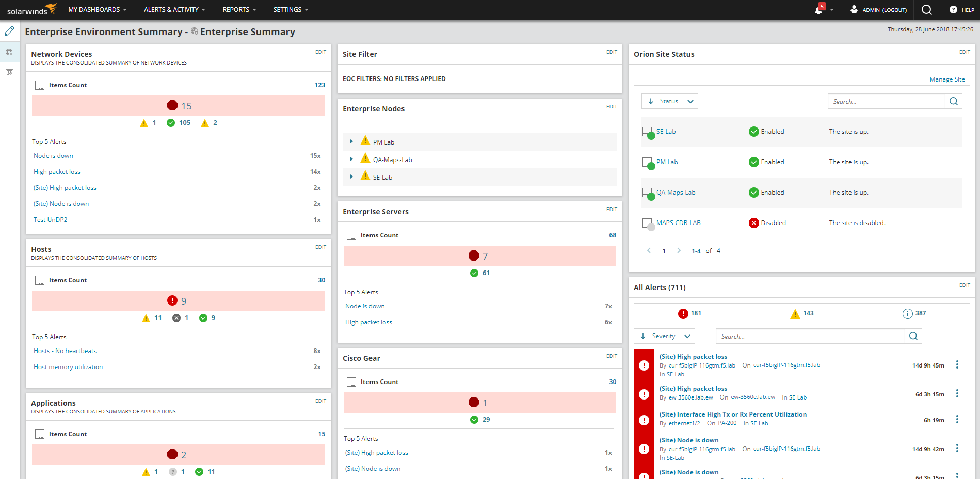Screen dimensions: 980x479
Task: Click the Orion Site Status search icon
Action: pyautogui.click(x=954, y=101)
